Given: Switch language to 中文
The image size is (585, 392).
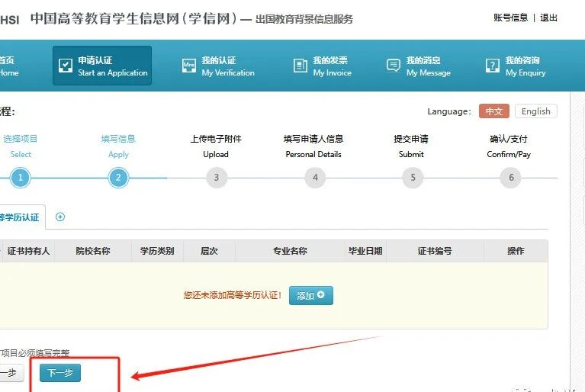Looking at the screenshot, I should point(494,111).
